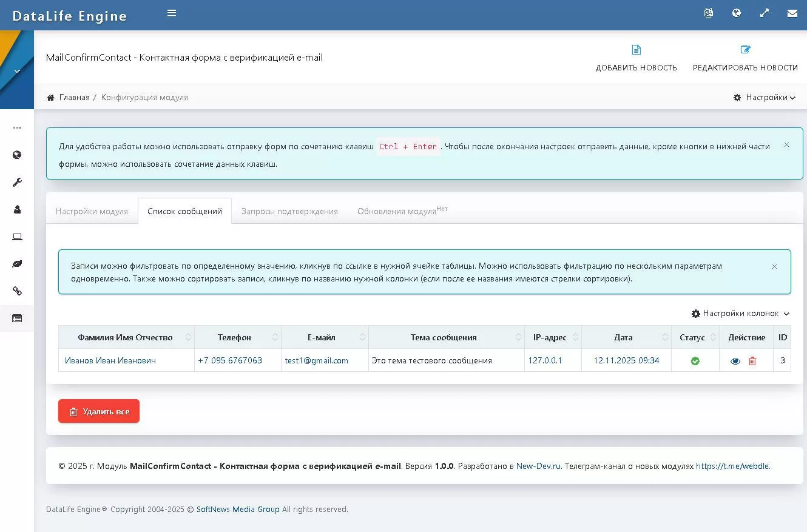Screen dimensions: 807x532
Task: Open the Настройки колонок dropdown
Action: point(741,314)
